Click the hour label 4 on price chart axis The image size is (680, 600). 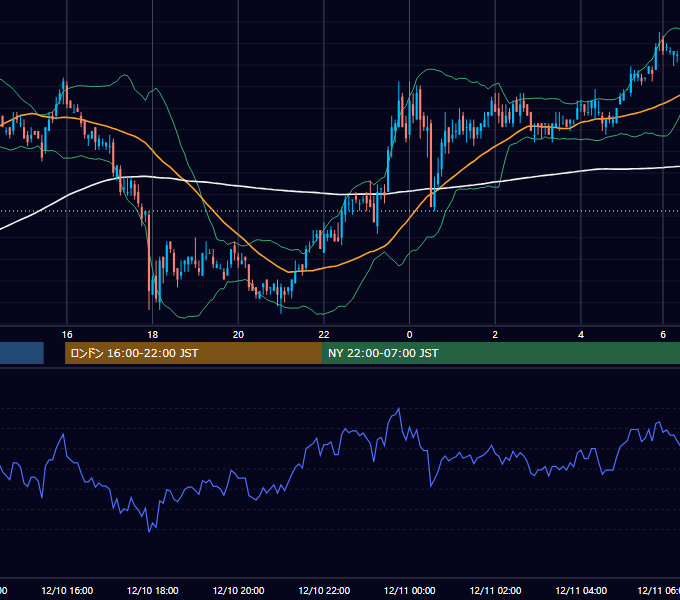tap(581, 335)
